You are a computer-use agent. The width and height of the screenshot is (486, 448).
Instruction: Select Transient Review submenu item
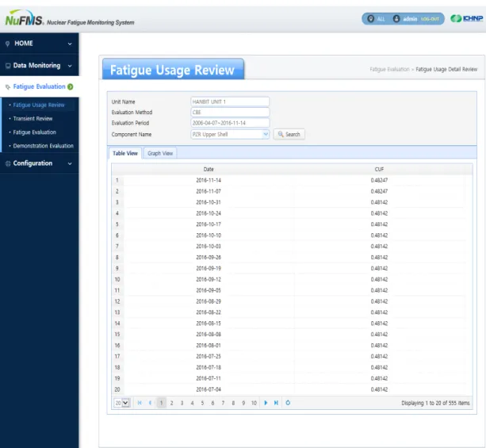point(33,118)
